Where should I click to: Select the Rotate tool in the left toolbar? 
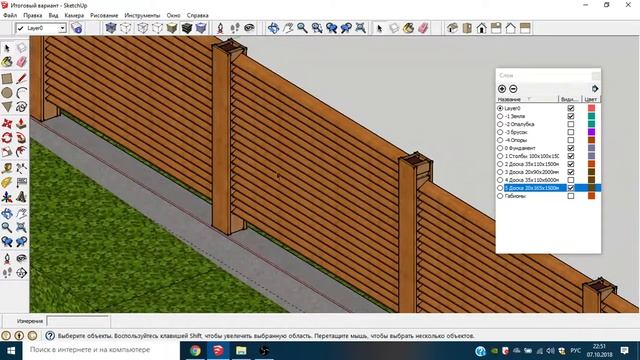pos(7,138)
